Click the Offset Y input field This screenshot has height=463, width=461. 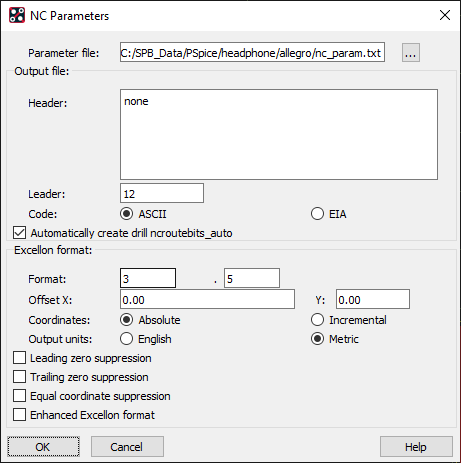pos(373,299)
